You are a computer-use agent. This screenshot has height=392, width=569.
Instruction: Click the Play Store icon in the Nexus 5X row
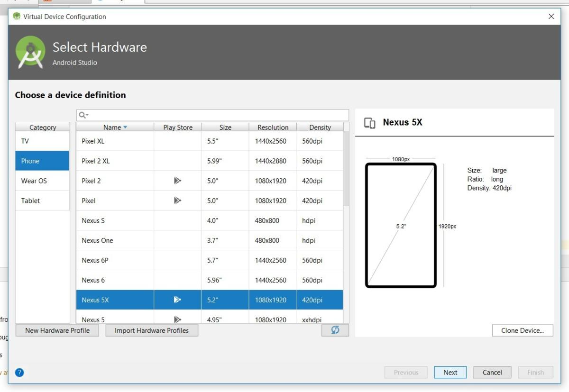click(x=177, y=300)
